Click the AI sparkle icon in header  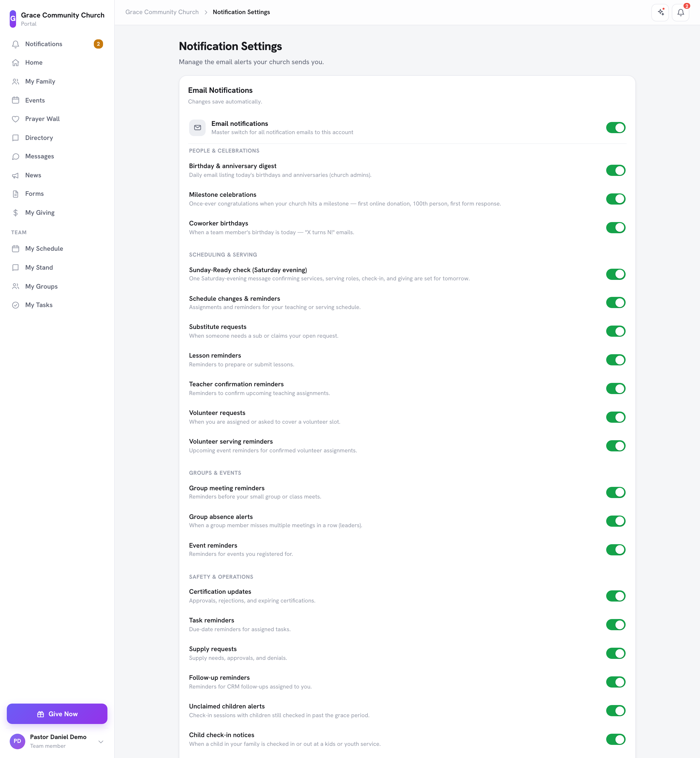point(660,12)
